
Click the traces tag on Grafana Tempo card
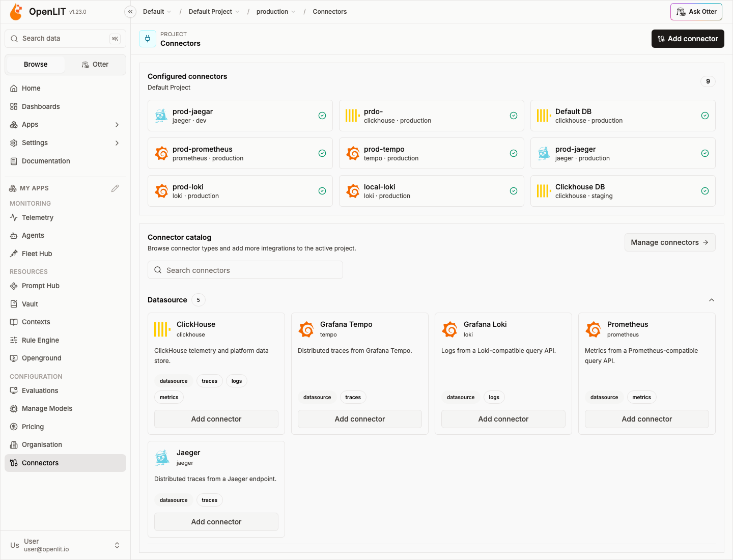coord(353,398)
